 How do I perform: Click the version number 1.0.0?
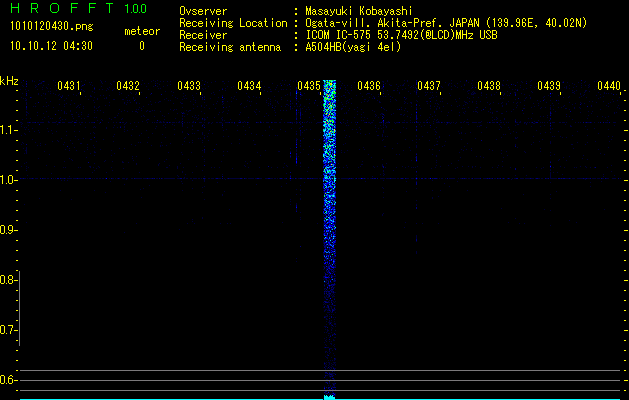pos(135,8)
